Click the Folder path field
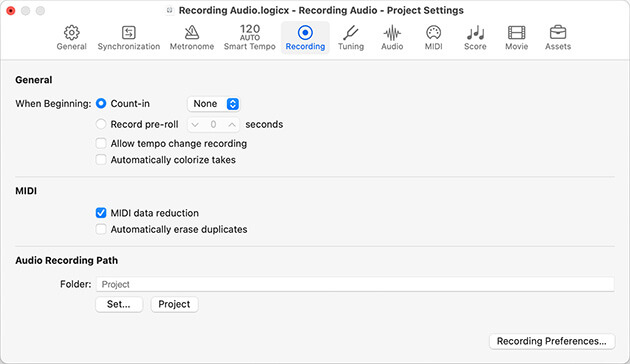The image size is (630, 364). (x=355, y=284)
